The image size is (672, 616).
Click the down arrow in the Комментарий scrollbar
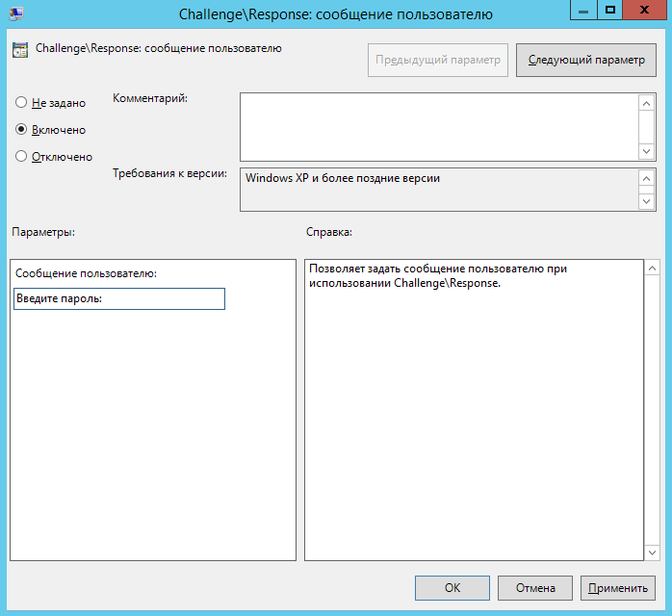[646, 151]
